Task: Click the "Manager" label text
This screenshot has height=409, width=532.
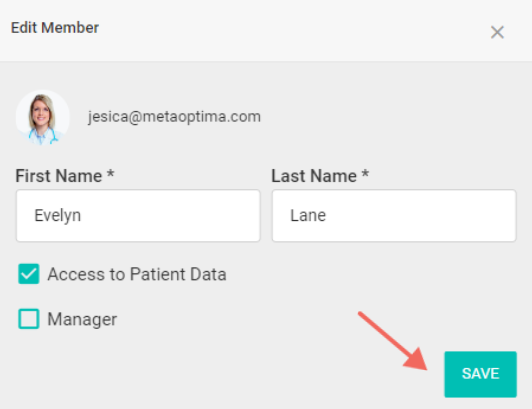Action: 82,319
